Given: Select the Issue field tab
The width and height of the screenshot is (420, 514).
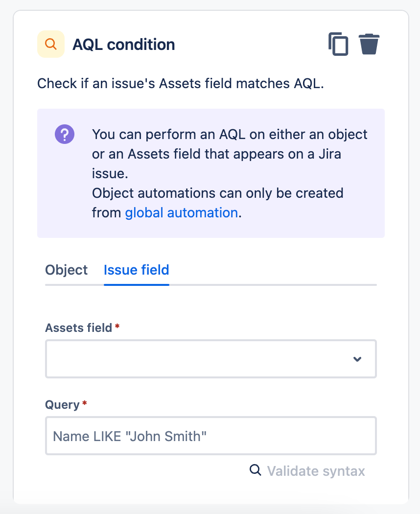Looking at the screenshot, I should [136, 270].
